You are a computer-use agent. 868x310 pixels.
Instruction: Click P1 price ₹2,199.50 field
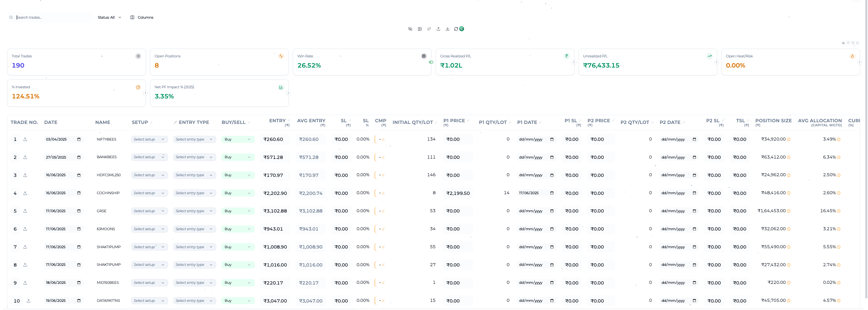coord(458,193)
